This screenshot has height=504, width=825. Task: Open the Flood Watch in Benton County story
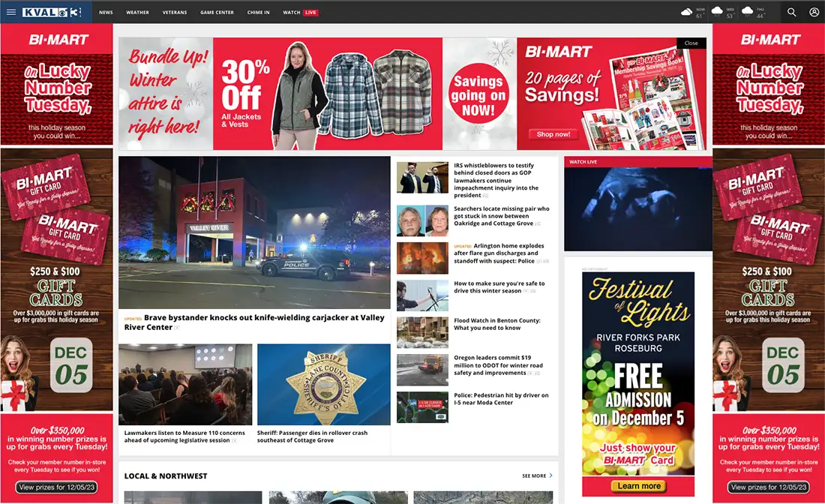[497, 324]
